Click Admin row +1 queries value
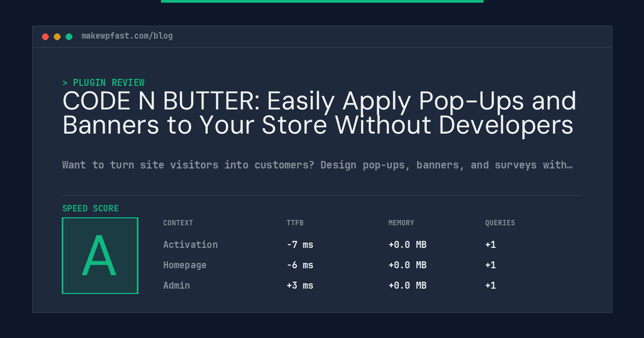The height and width of the screenshot is (338, 644). coord(491,285)
